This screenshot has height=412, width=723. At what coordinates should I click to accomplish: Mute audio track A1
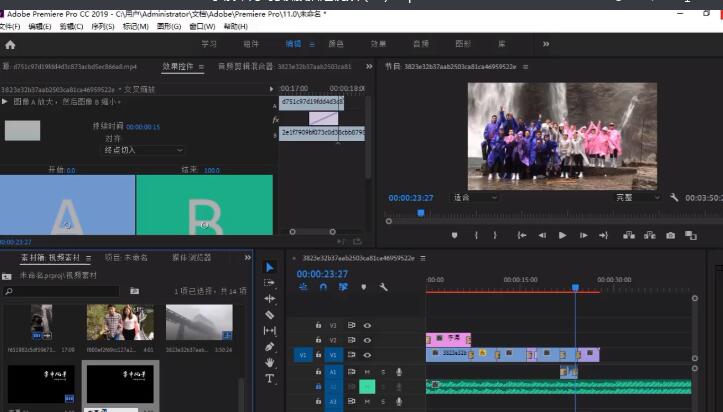tap(367, 372)
